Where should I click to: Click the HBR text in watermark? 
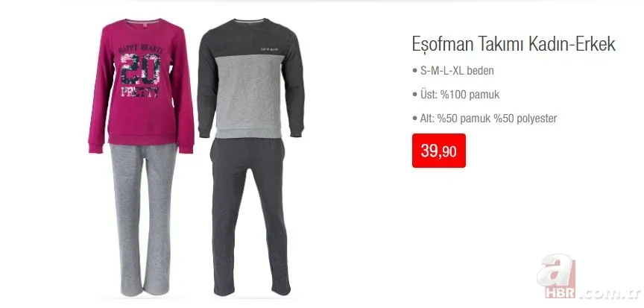561,292
